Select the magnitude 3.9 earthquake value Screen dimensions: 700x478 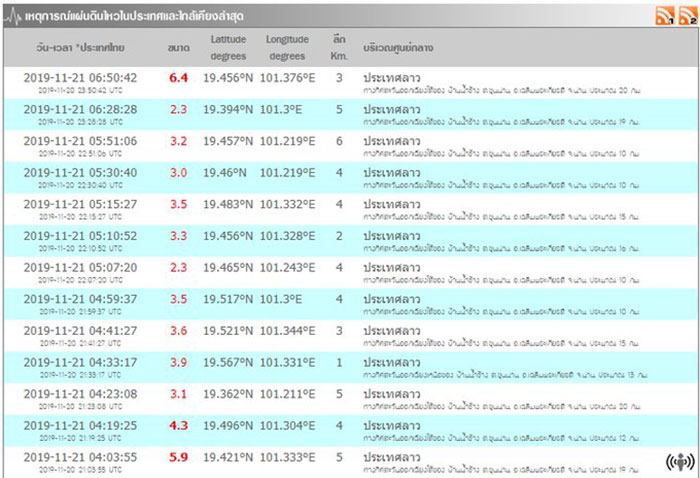point(178,362)
